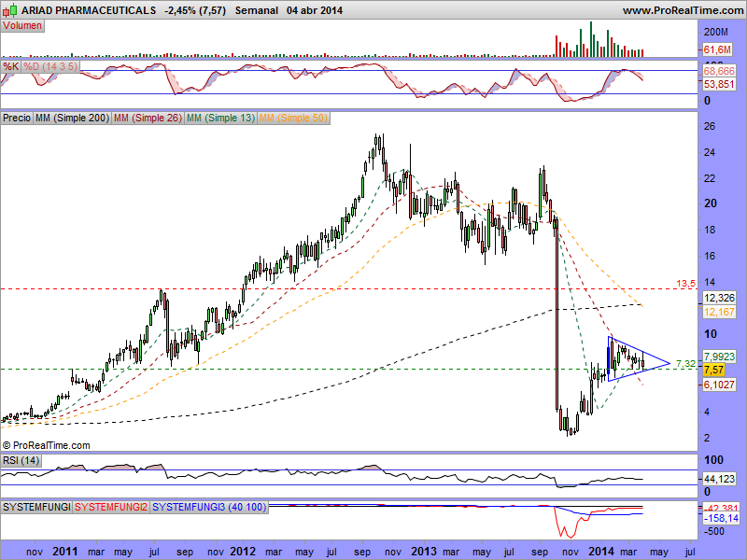Image resolution: width=747 pixels, height=560 pixels.
Task: Click the 13,5 resistance level label
Action: (685, 284)
